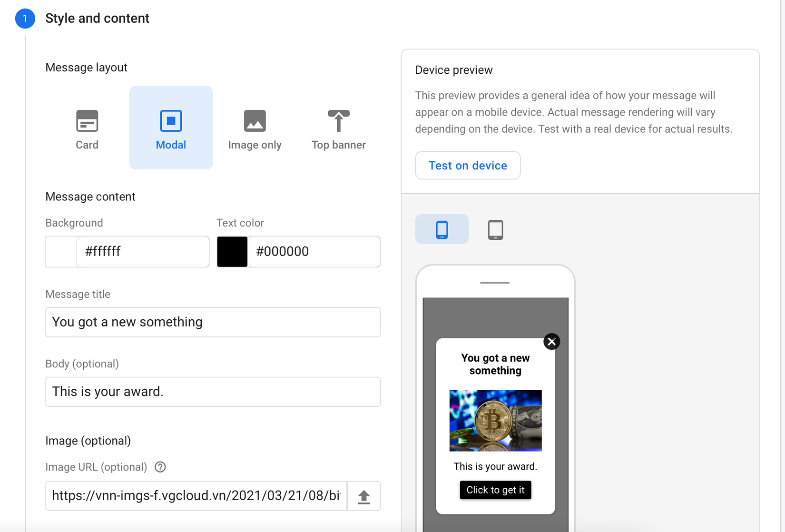Click the upload image icon
The image size is (785, 532).
[364, 496]
